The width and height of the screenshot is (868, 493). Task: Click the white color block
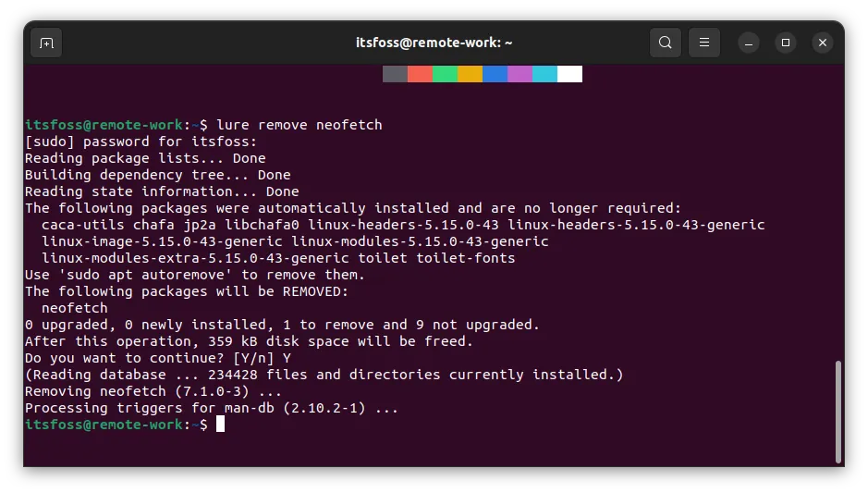click(569, 74)
